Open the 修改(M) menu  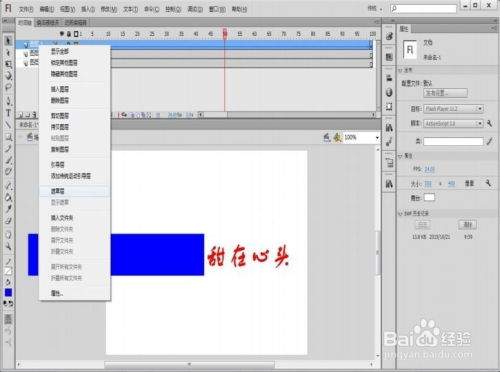pos(109,9)
